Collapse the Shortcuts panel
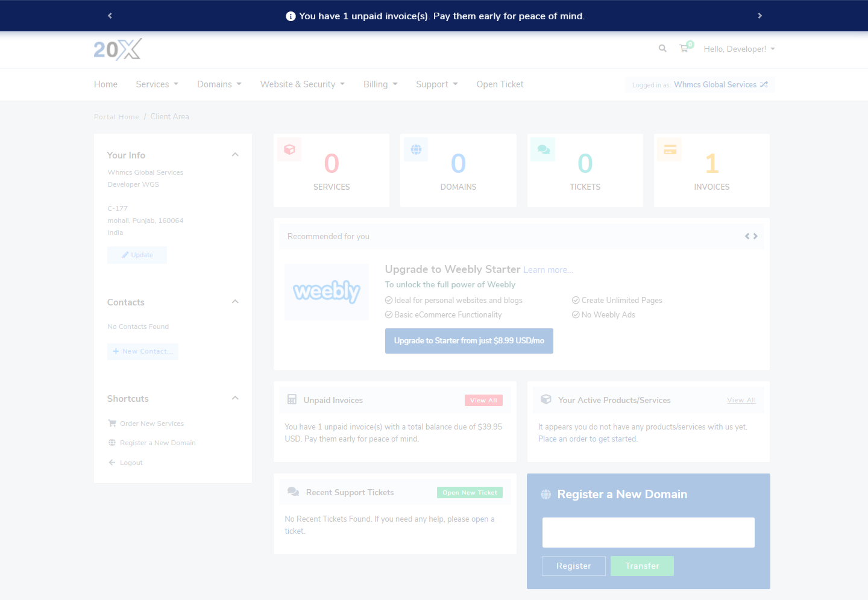 (235, 398)
